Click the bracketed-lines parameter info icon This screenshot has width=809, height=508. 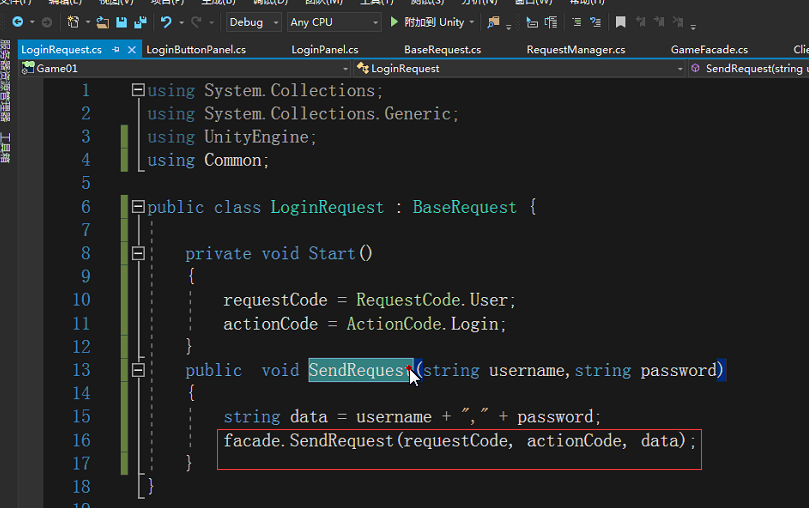pyautogui.click(x=551, y=22)
